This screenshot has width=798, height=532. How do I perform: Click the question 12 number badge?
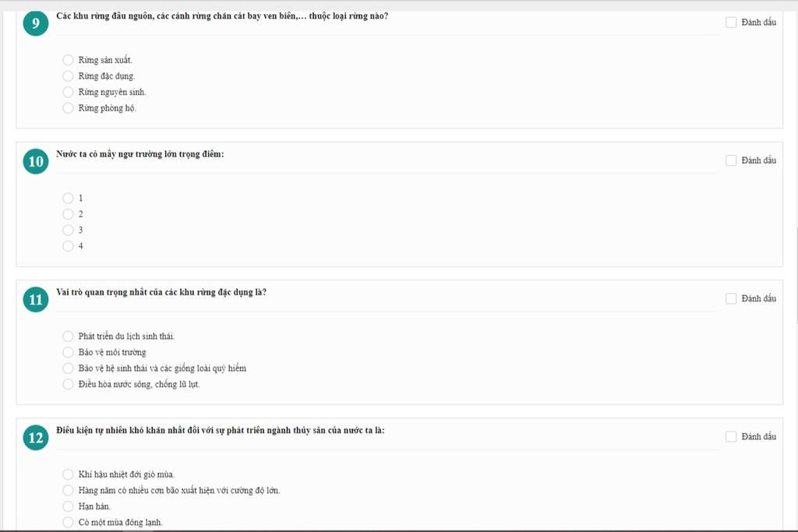click(x=36, y=439)
